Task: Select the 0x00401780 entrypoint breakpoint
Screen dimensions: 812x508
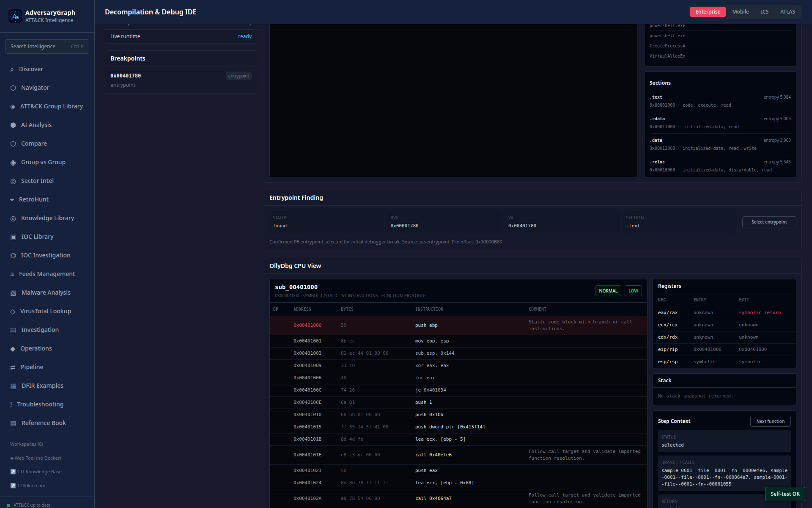Action: [x=181, y=80]
